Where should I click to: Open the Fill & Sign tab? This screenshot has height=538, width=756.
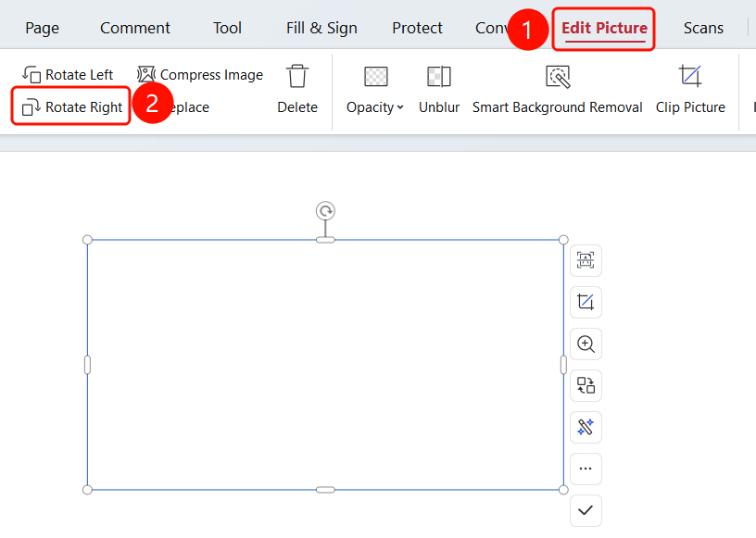click(x=321, y=28)
